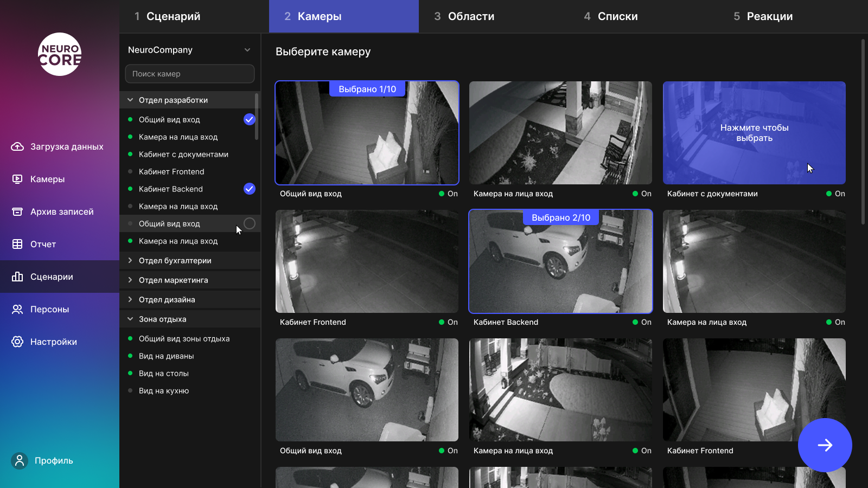Select Кабинет с документами thumbnail
This screenshot has height=488, width=868.
pyautogui.click(x=754, y=133)
